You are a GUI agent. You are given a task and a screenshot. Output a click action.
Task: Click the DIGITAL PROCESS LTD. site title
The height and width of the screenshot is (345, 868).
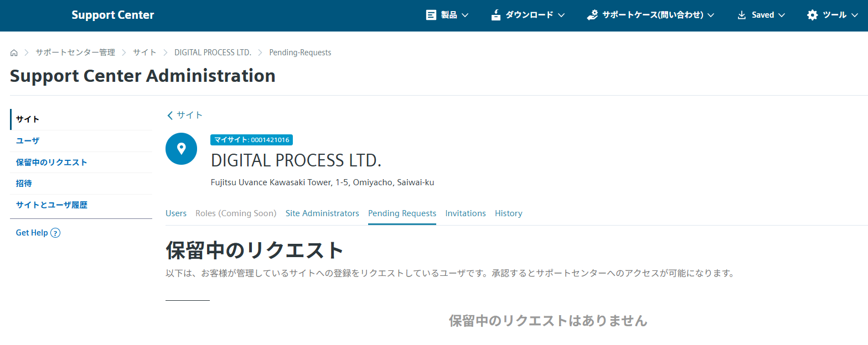pos(297,160)
